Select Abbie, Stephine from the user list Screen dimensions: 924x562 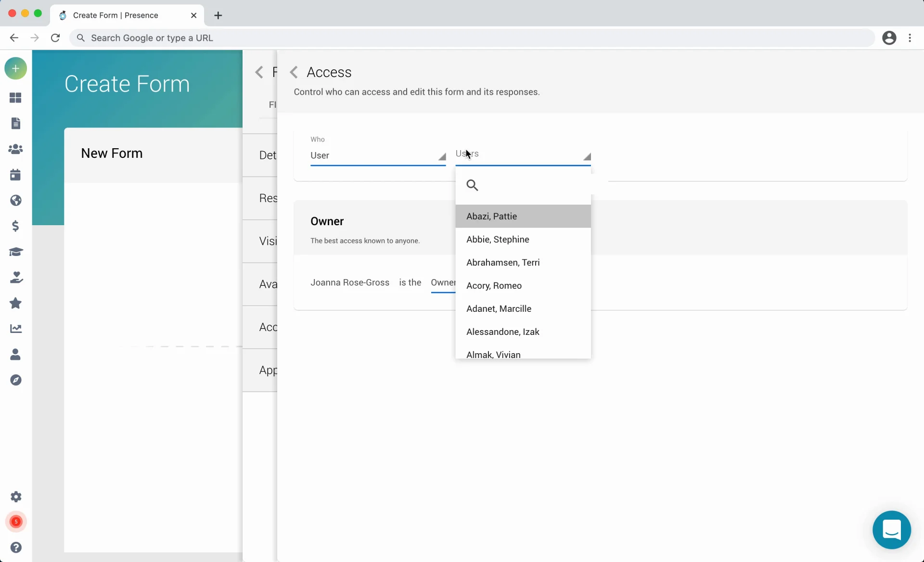(498, 240)
